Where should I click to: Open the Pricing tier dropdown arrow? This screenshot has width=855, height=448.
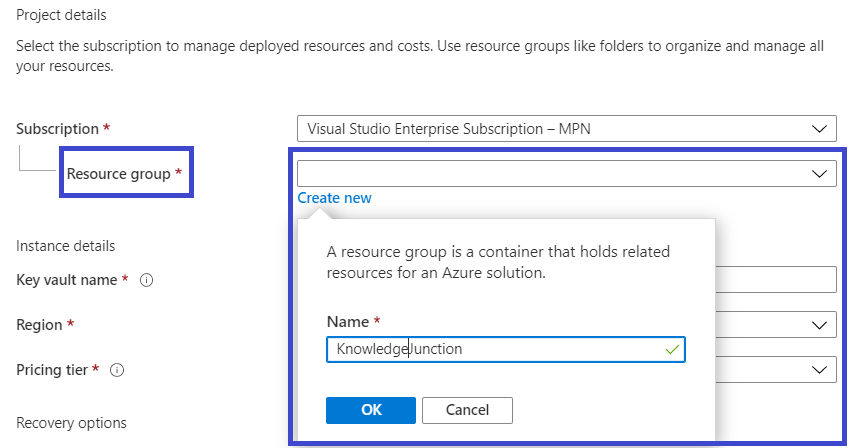(820, 370)
